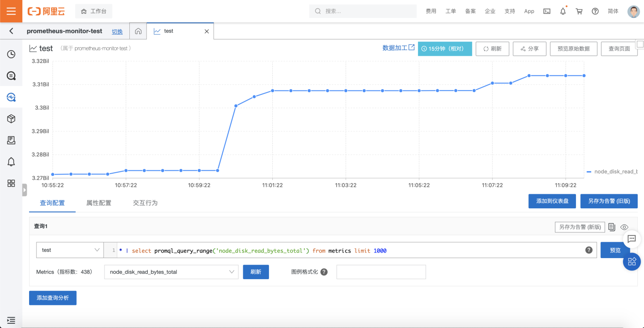644x328 pixels.
Task: Click the 分享 share button
Action: point(529,48)
